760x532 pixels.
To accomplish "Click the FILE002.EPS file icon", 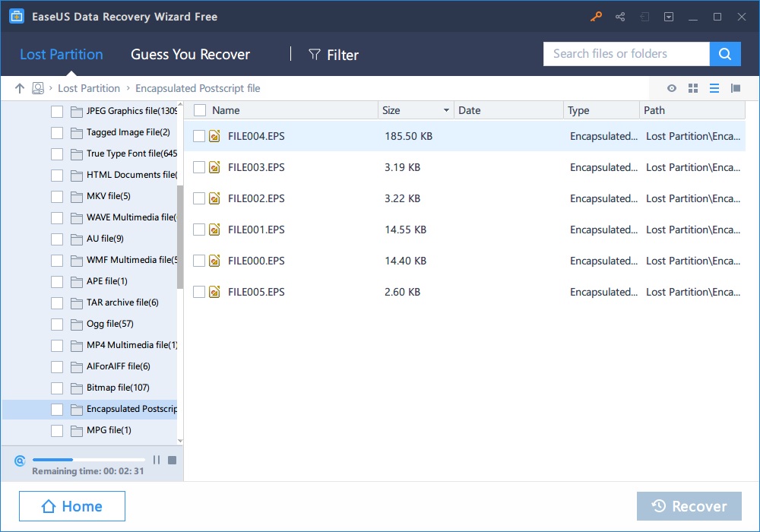I will click(x=214, y=198).
